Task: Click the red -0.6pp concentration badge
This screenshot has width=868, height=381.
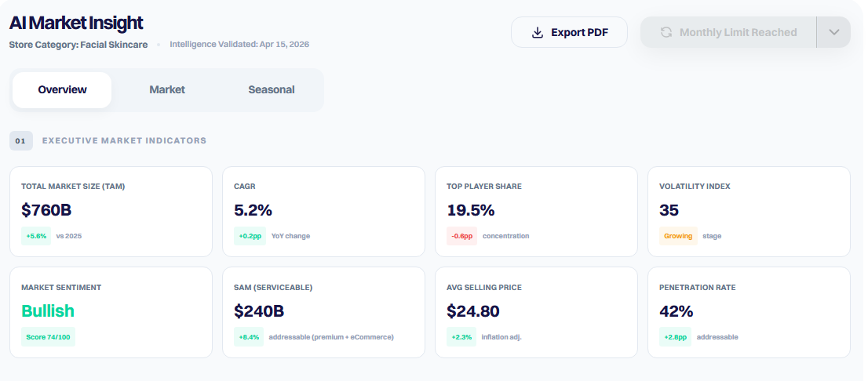Action: point(461,236)
